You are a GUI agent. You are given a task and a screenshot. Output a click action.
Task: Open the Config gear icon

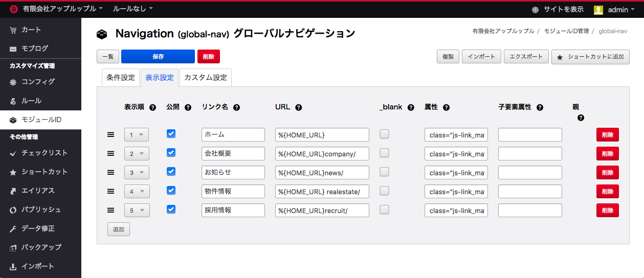point(13,82)
